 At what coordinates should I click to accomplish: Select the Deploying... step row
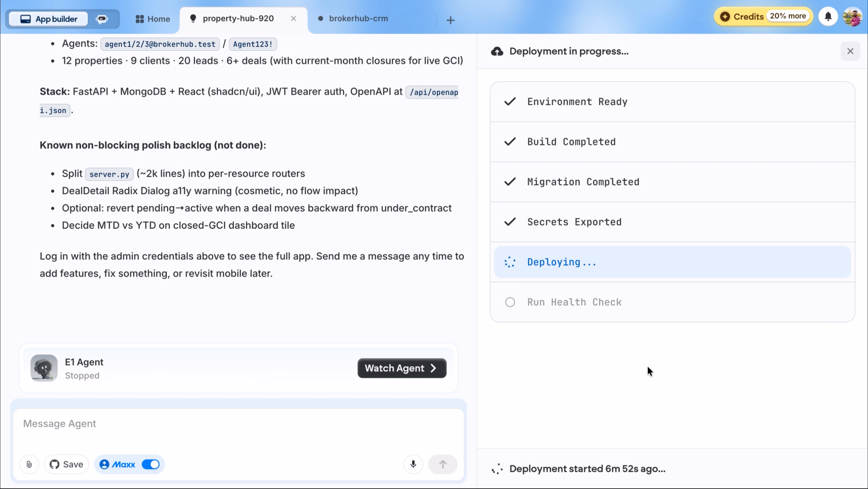pyautogui.click(x=672, y=262)
